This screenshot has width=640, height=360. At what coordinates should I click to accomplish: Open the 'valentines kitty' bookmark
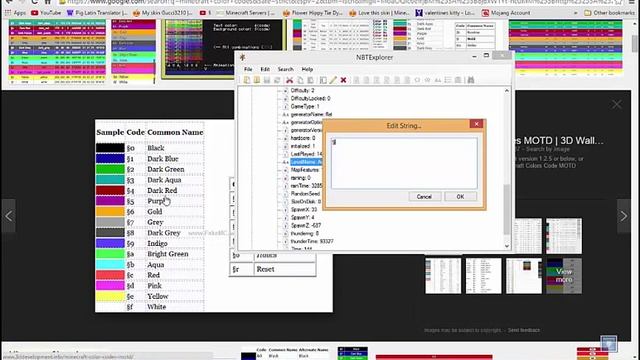tap(445, 13)
